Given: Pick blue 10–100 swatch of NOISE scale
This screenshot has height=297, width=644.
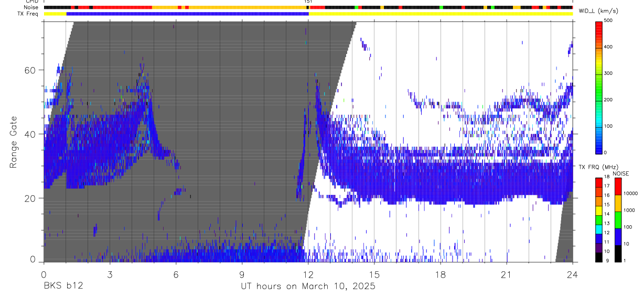Looking at the screenshot, I should [x=618, y=237].
